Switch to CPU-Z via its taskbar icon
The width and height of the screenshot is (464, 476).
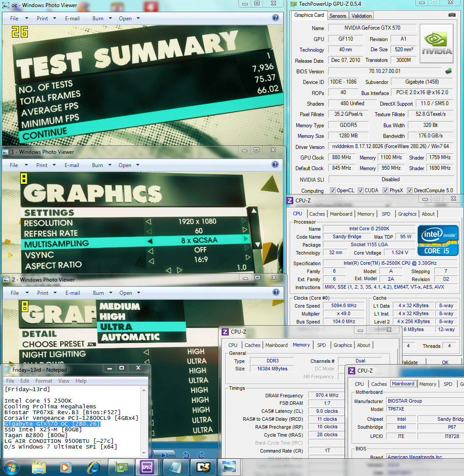pyautogui.click(x=147, y=468)
